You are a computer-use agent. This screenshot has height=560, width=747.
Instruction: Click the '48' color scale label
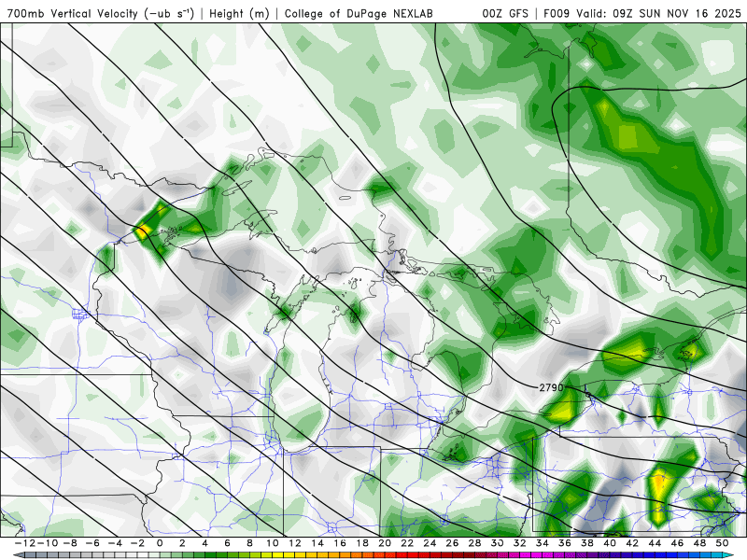(x=699, y=543)
